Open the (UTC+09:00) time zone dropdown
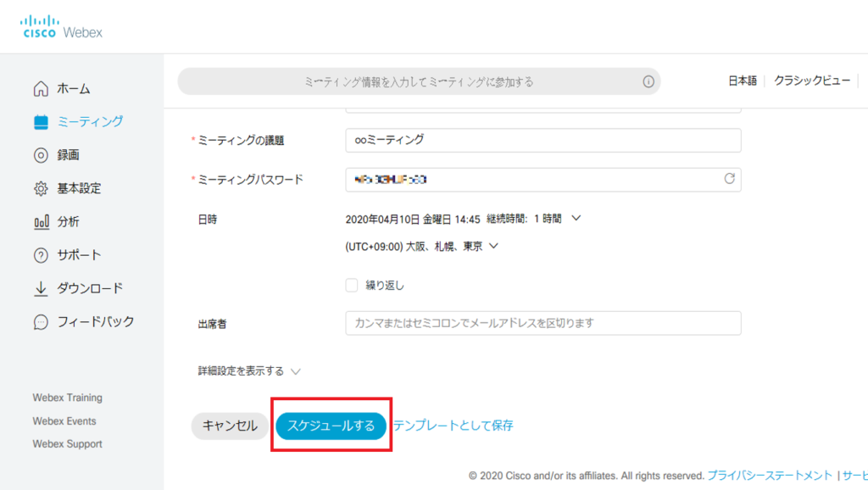 422,247
